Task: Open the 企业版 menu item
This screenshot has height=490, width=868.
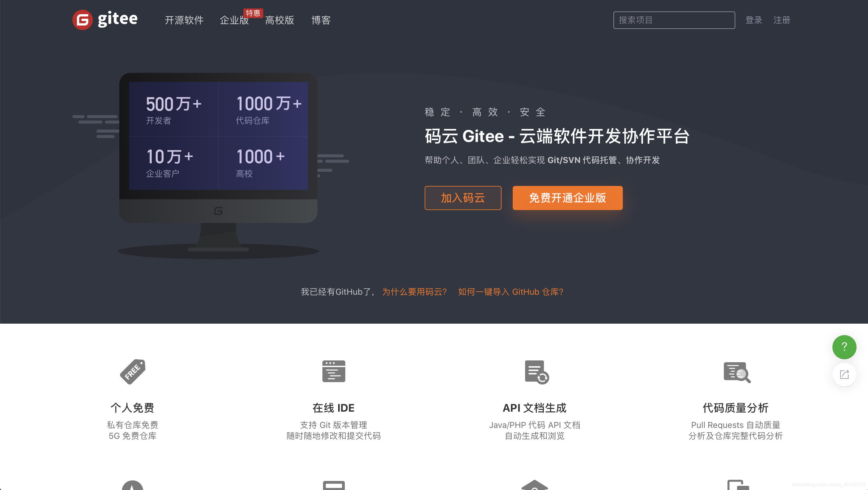Action: pyautogui.click(x=234, y=20)
